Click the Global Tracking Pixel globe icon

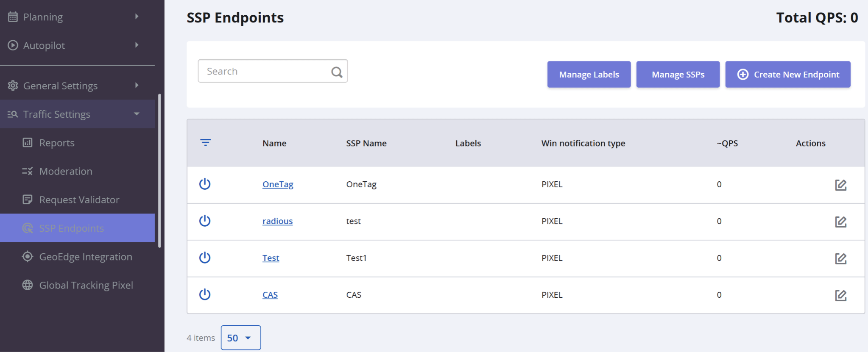pos(28,285)
